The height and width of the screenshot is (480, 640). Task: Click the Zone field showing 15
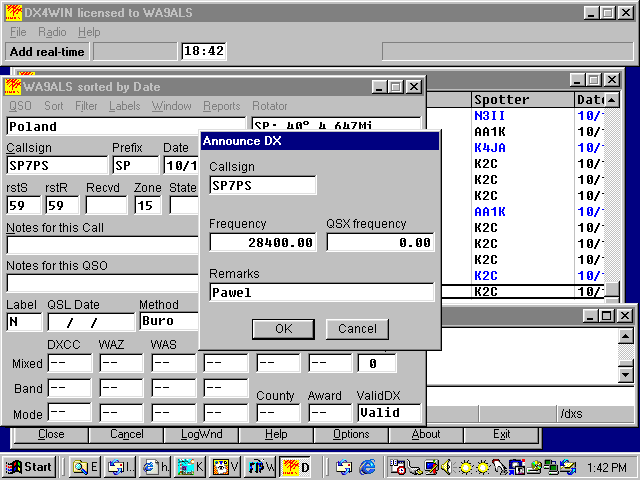click(147, 205)
